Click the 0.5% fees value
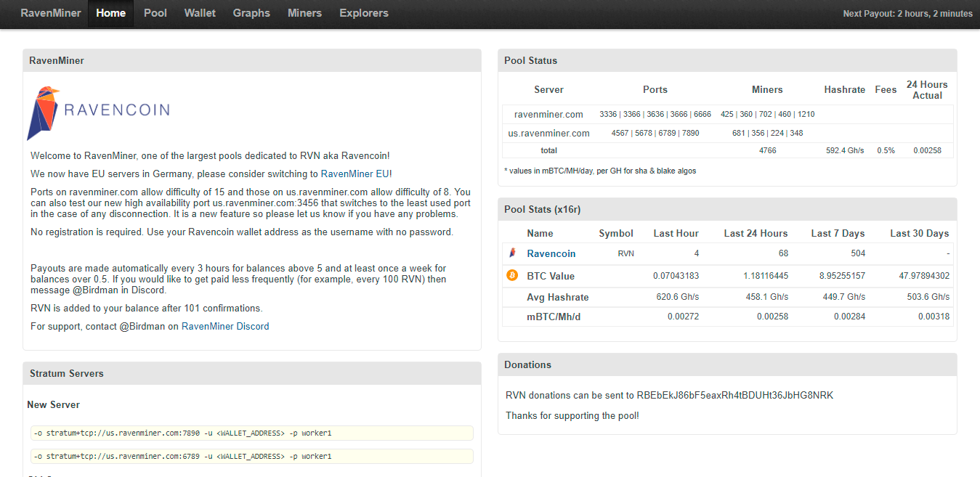 point(886,151)
